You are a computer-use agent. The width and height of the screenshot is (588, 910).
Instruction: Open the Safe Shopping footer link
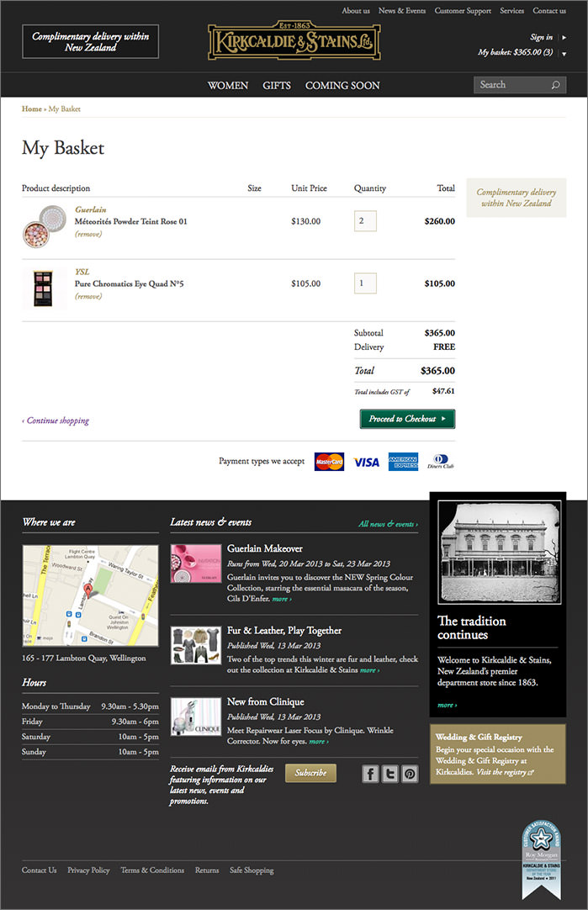click(252, 870)
